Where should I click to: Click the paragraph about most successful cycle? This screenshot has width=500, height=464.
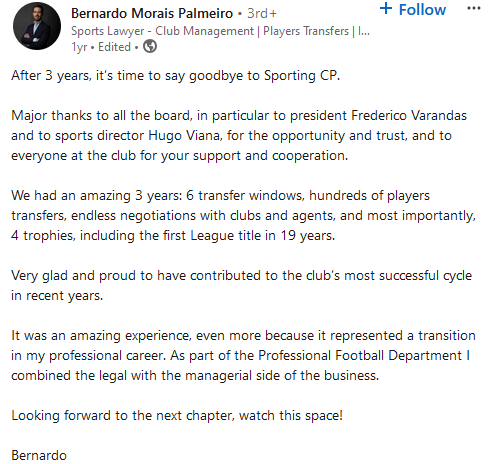[x=241, y=286]
